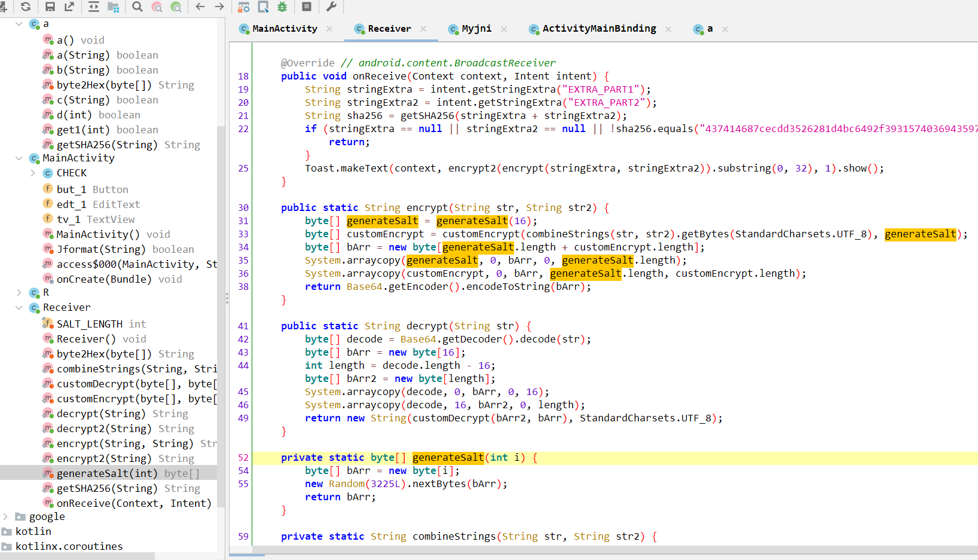The image size is (978, 560).
Task: Click the tree panel horizontal scrollbar
Action: 78,556
